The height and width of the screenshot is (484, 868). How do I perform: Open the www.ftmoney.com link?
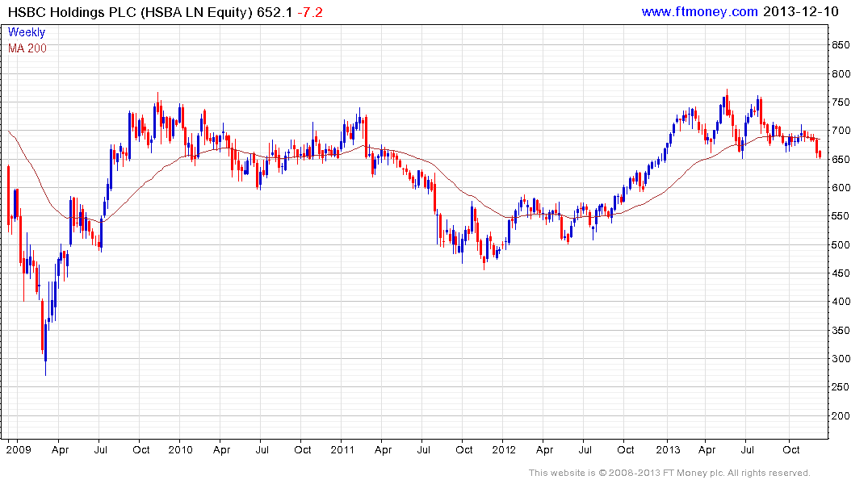[x=699, y=11]
